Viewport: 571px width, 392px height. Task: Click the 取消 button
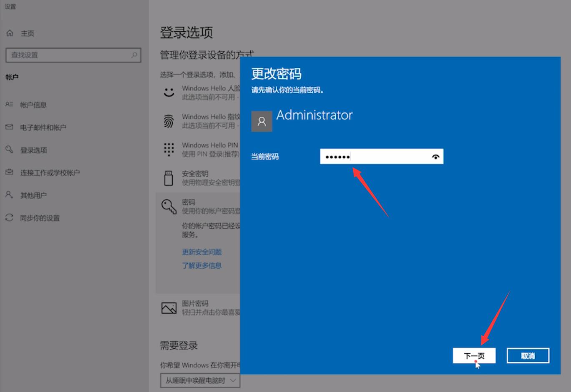pyautogui.click(x=528, y=356)
